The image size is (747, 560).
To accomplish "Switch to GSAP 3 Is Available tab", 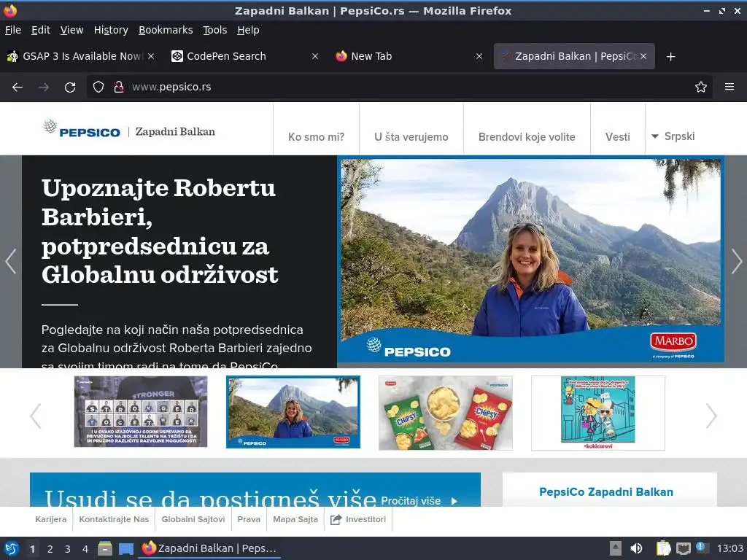I will [x=81, y=56].
